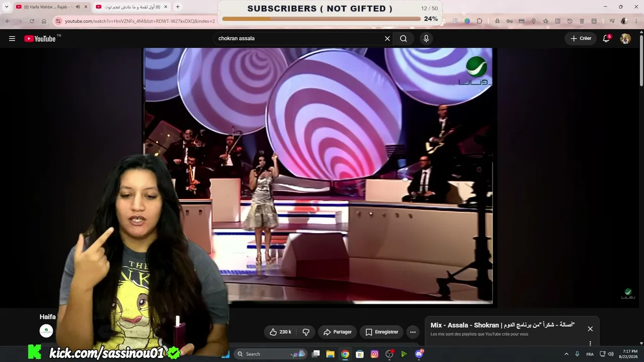Close the Mix - Assala - Shokran panel
This screenshot has height=362, width=644.
[x=590, y=329]
